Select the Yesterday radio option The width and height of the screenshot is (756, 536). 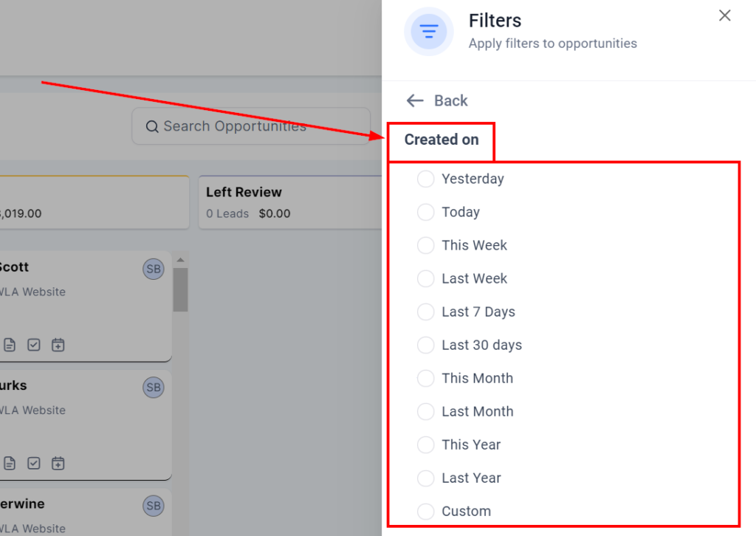tap(426, 179)
